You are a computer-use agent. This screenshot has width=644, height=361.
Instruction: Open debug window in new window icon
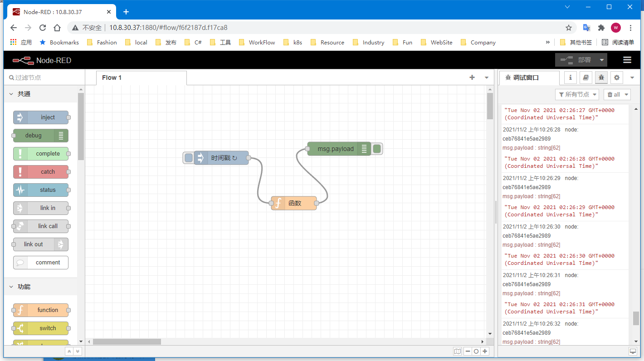click(x=633, y=351)
